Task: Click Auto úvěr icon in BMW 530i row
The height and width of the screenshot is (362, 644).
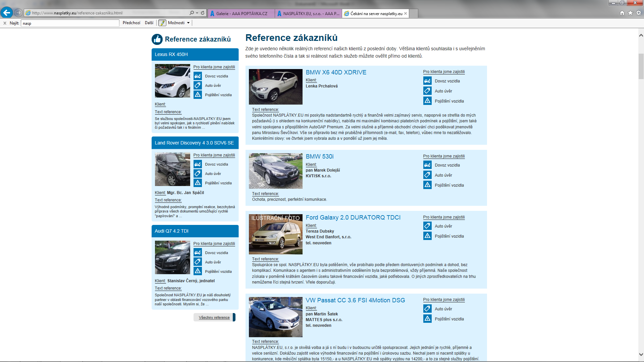Action: point(427,175)
